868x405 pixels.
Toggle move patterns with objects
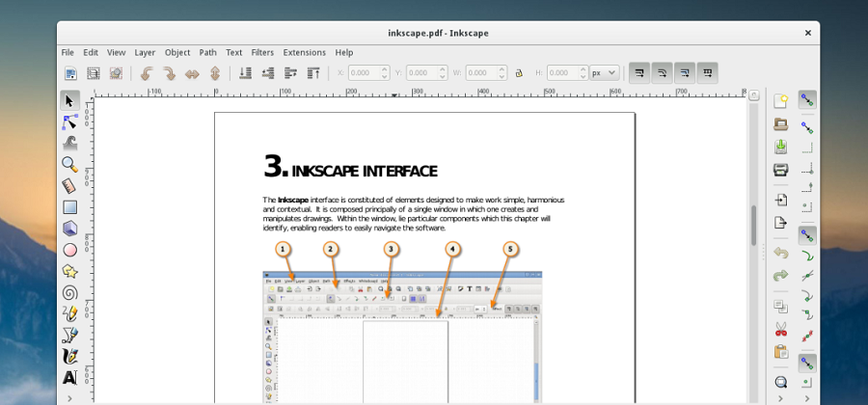[708, 73]
